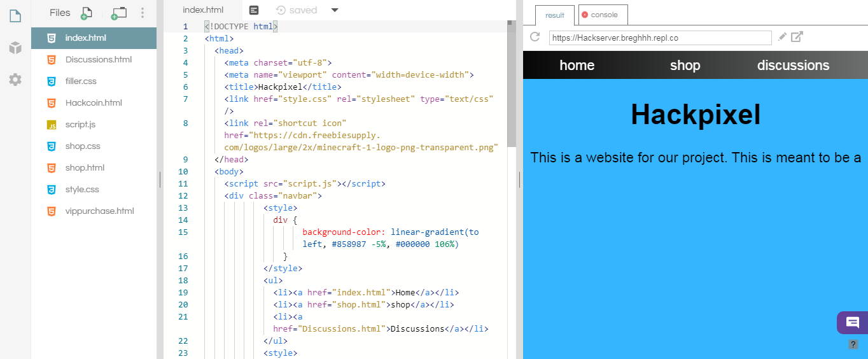Open filler.css in the file list
Screen dimensions: 868x359
pyautogui.click(x=94, y=81)
